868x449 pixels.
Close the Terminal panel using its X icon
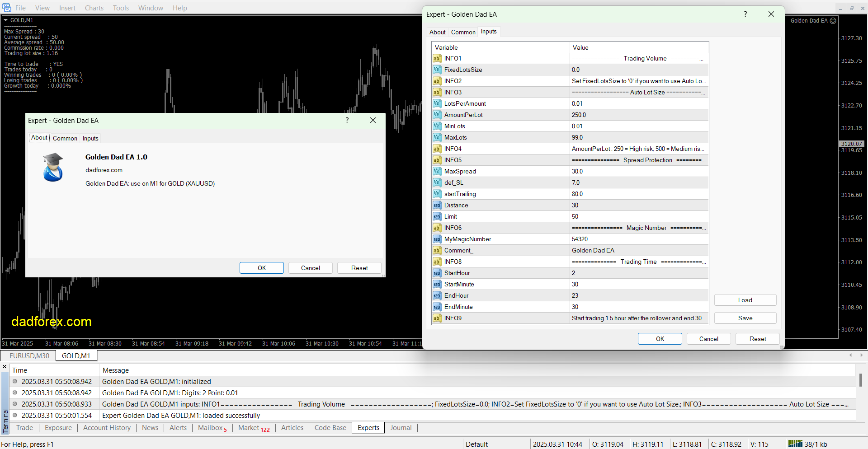tap(5, 367)
